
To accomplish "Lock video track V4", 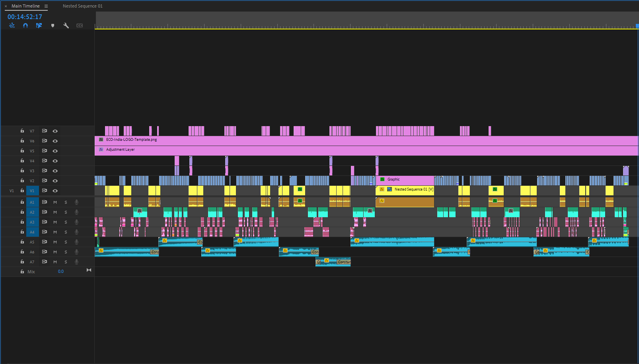I will (x=22, y=160).
